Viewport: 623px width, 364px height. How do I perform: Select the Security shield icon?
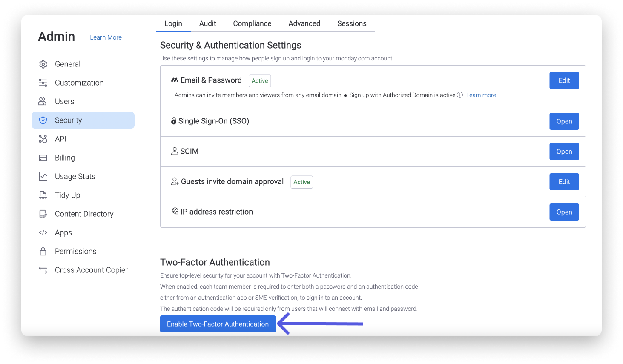(x=43, y=120)
